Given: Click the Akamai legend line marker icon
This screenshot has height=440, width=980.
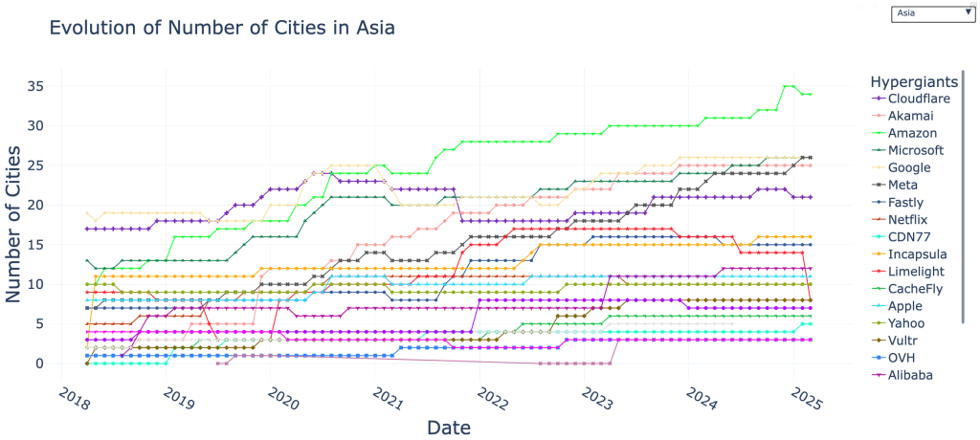Looking at the screenshot, I should pos(878,116).
